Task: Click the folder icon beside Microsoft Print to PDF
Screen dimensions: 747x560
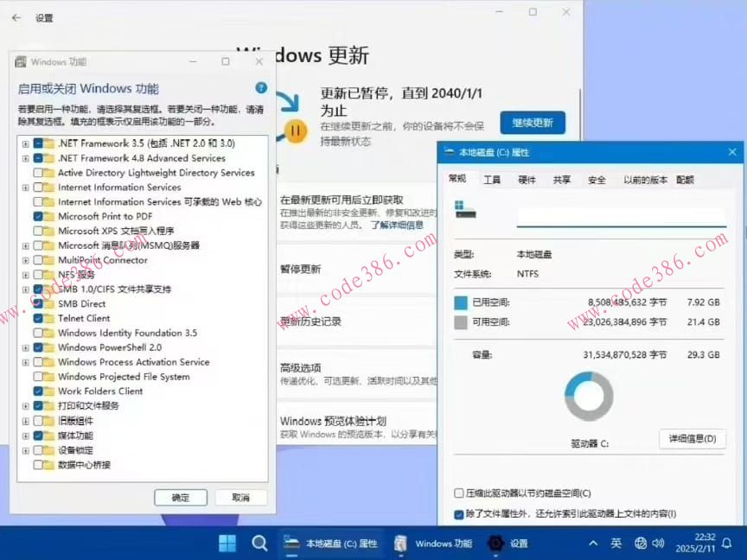Action: coord(48,216)
